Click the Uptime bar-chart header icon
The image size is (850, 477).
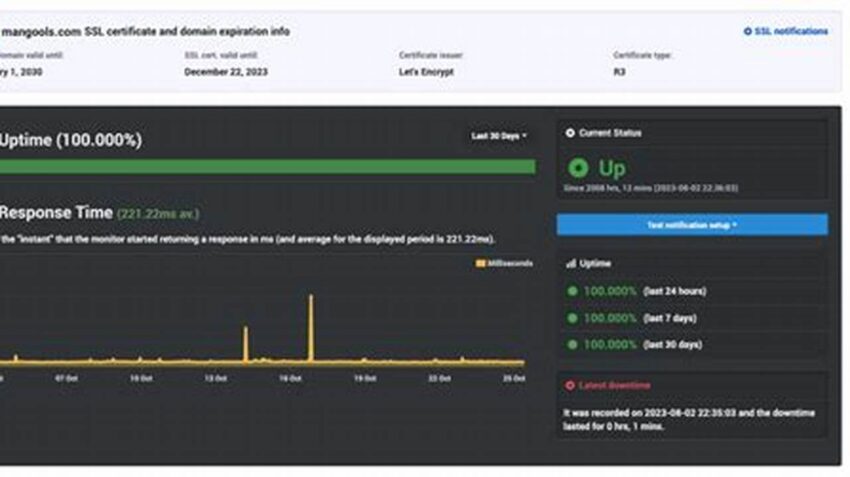[x=570, y=263]
